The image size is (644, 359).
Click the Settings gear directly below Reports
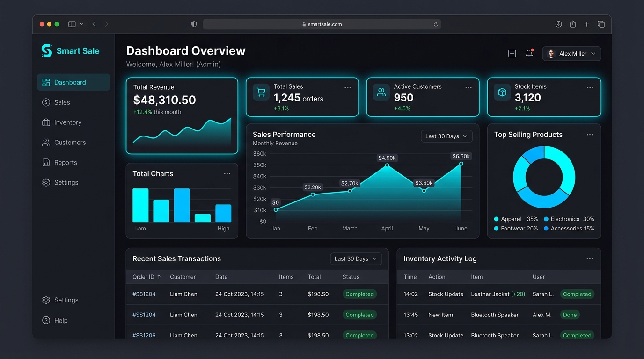point(46,183)
